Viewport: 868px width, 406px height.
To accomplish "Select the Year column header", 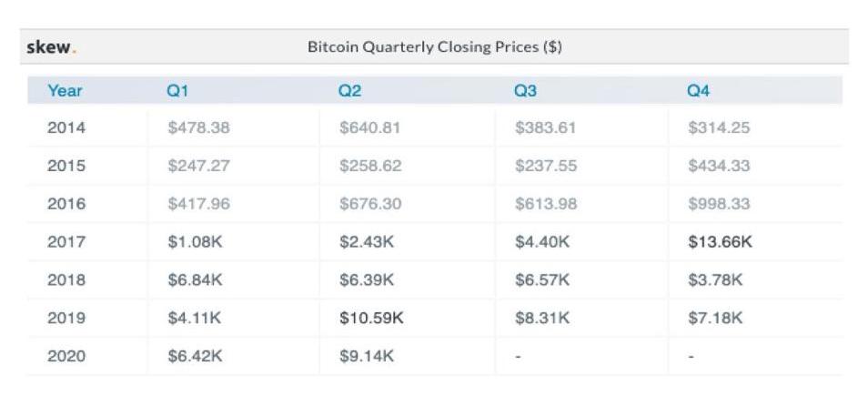I will pyautogui.click(x=65, y=90).
